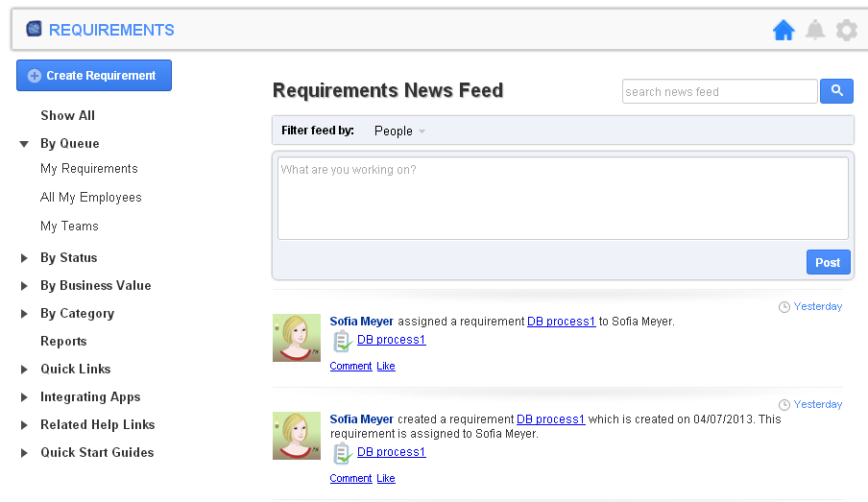Collapse the By Queue section
This screenshot has height=502, width=868.
(x=24, y=144)
